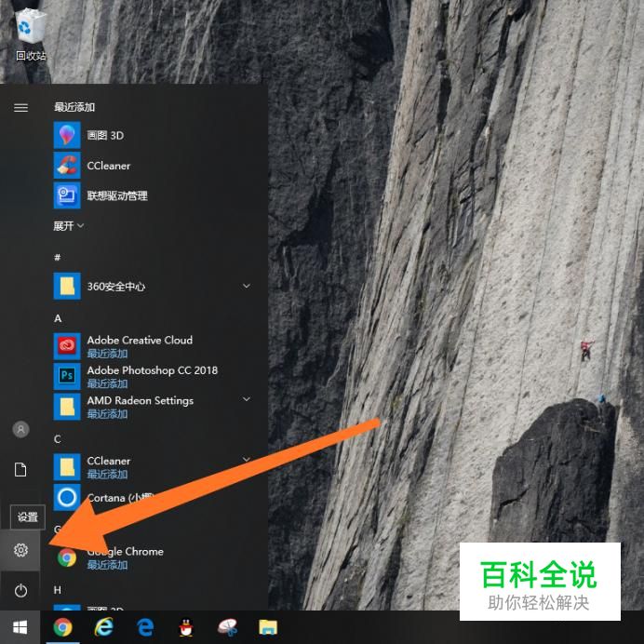The height and width of the screenshot is (644, 644).
Task: Open QQ penguin icon in taskbar
Action: 186,627
